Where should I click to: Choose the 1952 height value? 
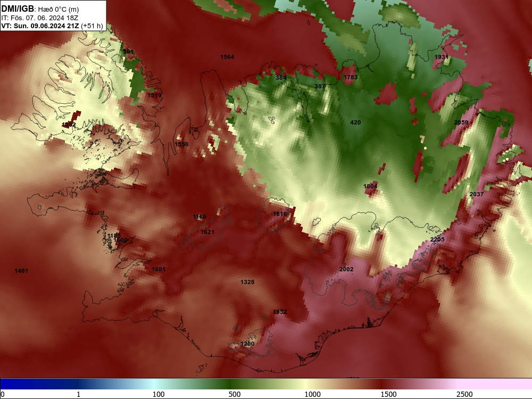[280, 312]
